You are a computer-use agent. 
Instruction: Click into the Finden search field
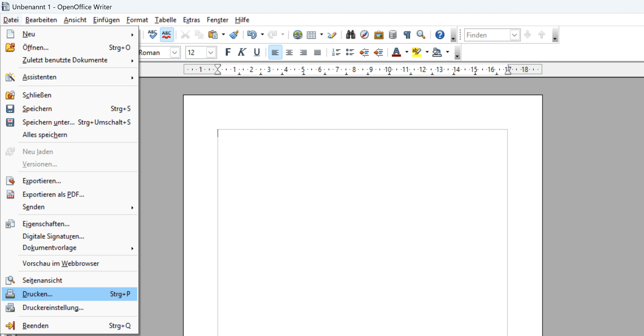[x=487, y=35]
